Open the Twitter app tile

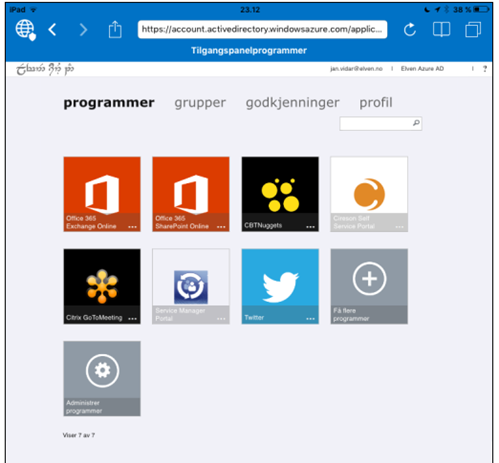[x=280, y=286]
